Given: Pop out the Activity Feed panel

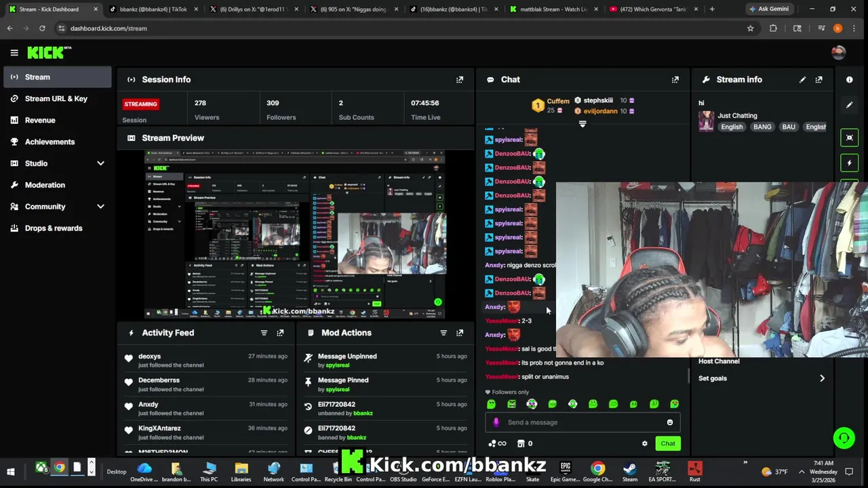Looking at the screenshot, I should click(280, 333).
